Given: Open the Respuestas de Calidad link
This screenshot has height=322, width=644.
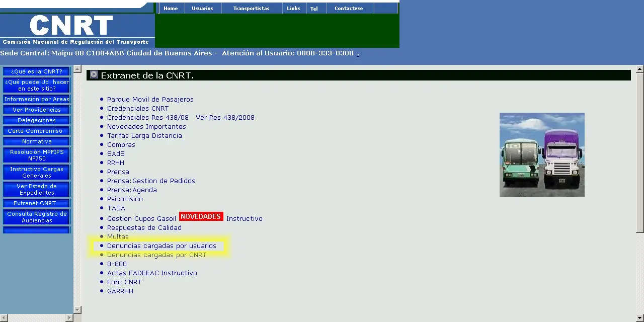Looking at the screenshot, I should (144, 228).
